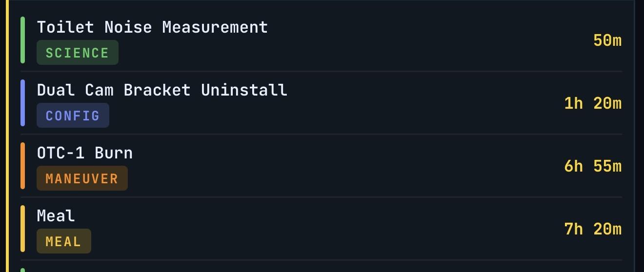
Task: Select the MEAL category tag
Action: pos(63,241)
